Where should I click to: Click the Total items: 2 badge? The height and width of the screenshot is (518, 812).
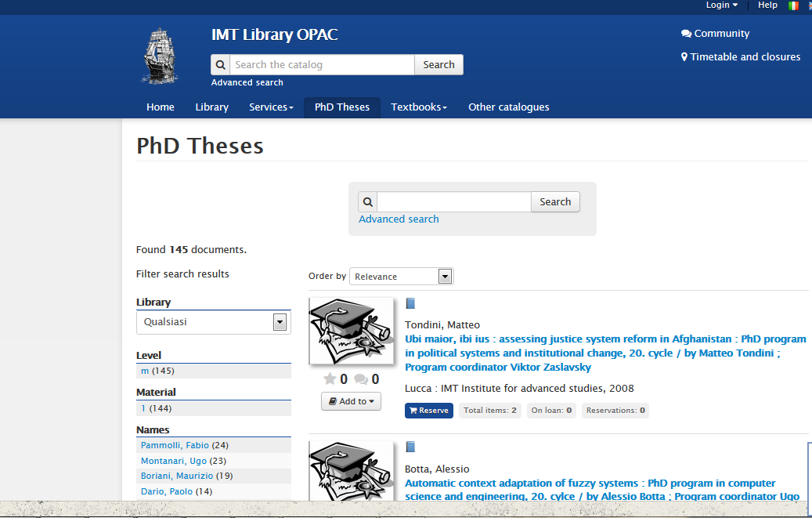490,411
